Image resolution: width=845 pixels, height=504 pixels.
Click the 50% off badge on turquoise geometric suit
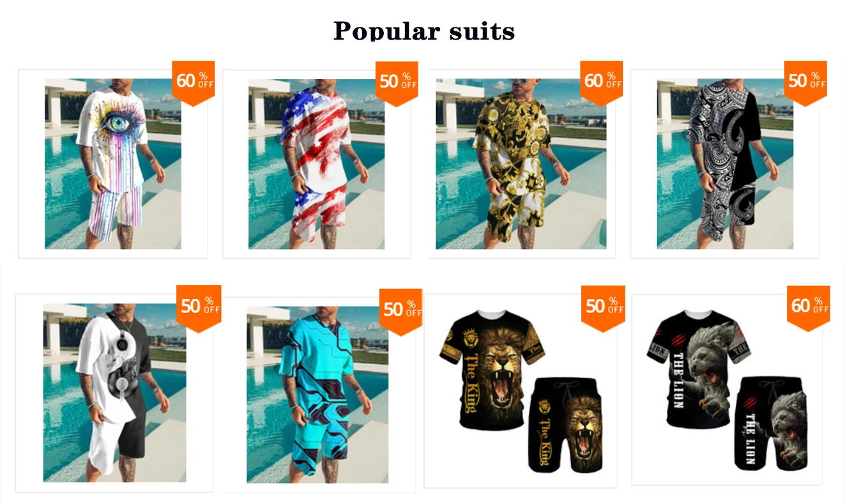pyautogui.click(x=400, y=311)
